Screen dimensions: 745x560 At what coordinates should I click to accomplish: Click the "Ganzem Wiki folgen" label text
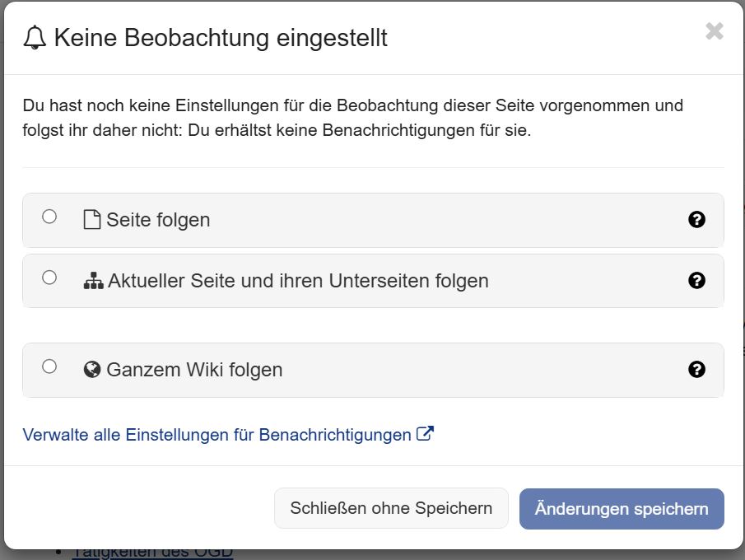(x=194, y=370)
